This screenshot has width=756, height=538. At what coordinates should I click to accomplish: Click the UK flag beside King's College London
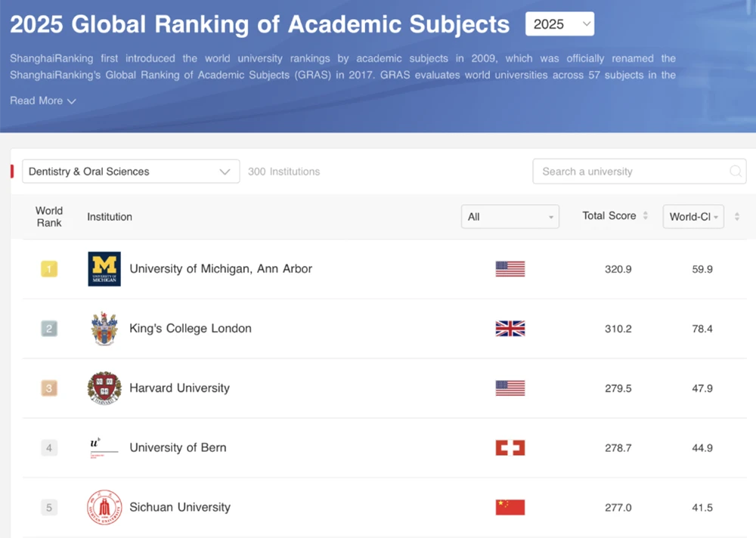(x=510, y=328)
